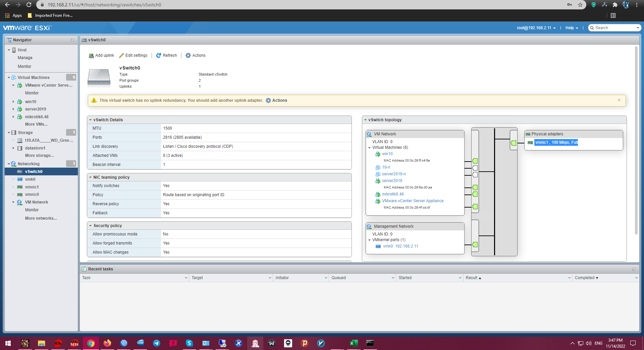This screenshot has height=350, width=644.
Task: Click More networks in the Navigator
Action: 41,218
